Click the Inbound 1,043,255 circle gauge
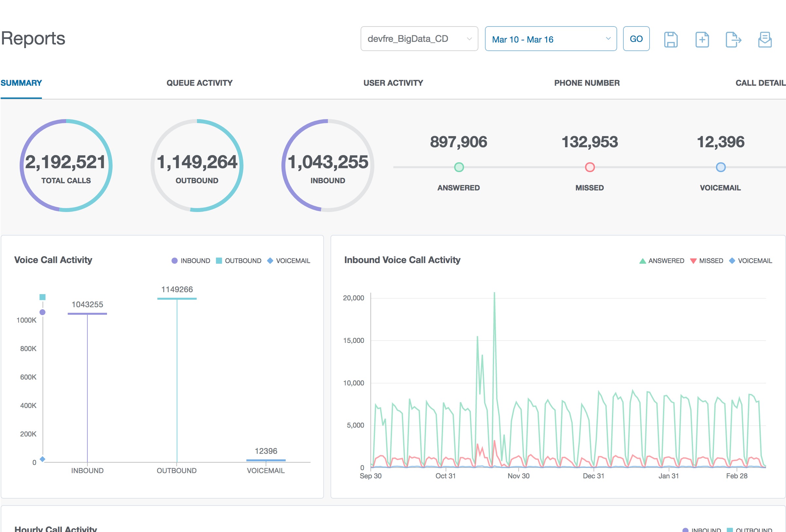 [x=328, y=165]
